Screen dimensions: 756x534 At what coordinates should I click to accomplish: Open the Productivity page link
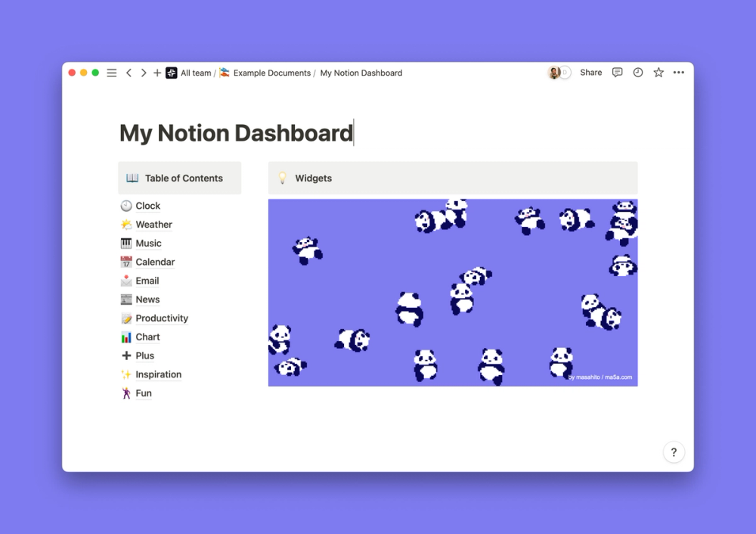162,318
